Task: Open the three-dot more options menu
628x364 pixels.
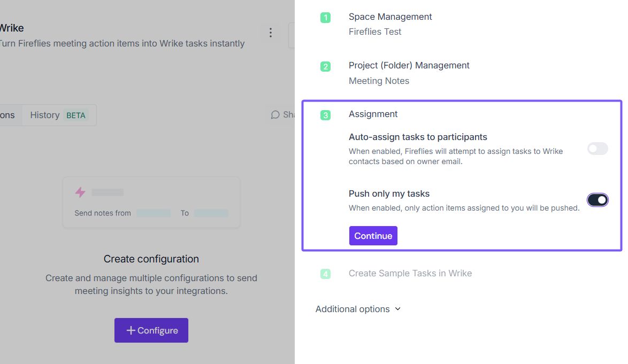Action: coord(271,33)
